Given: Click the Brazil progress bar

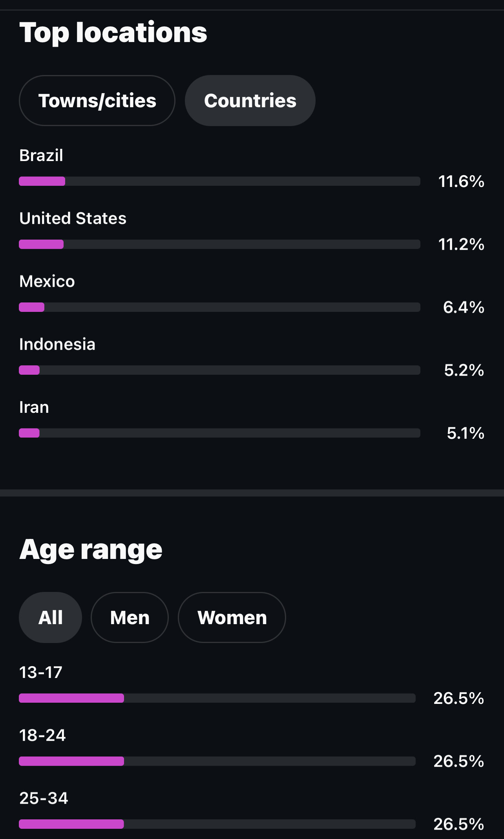Looking at the screenshot, I should pyautogui.click(x=219, y=181).
